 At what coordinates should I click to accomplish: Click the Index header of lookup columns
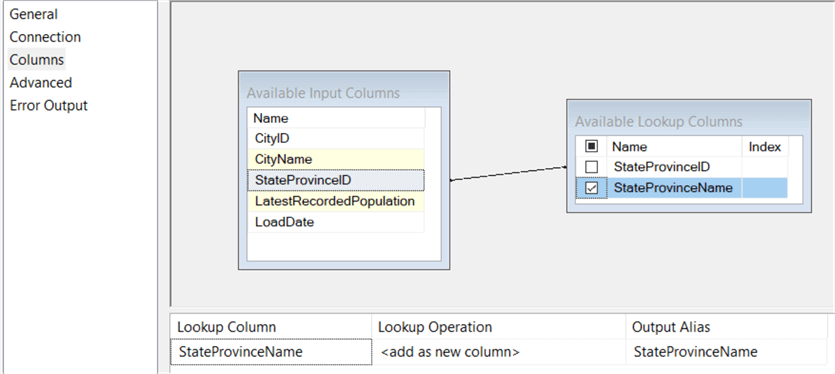[765, 147]
